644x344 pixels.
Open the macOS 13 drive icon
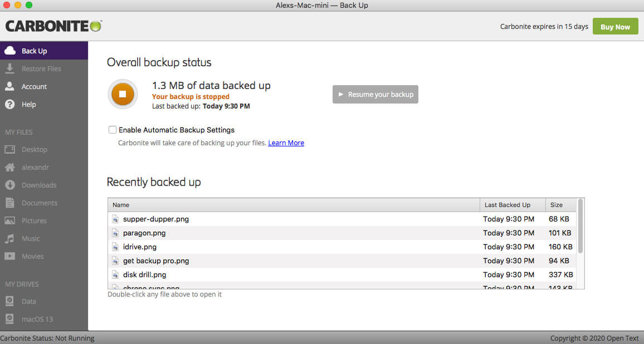(x=9, y=320)
